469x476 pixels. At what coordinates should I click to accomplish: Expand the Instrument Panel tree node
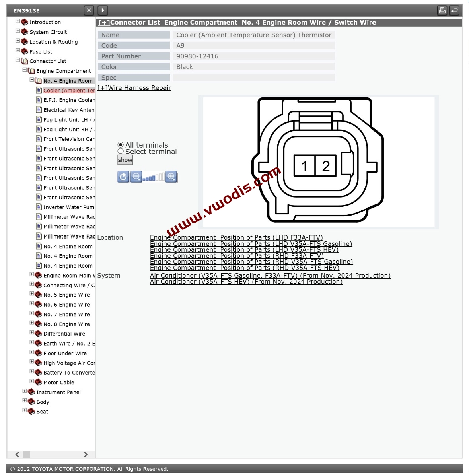(25, 391)
